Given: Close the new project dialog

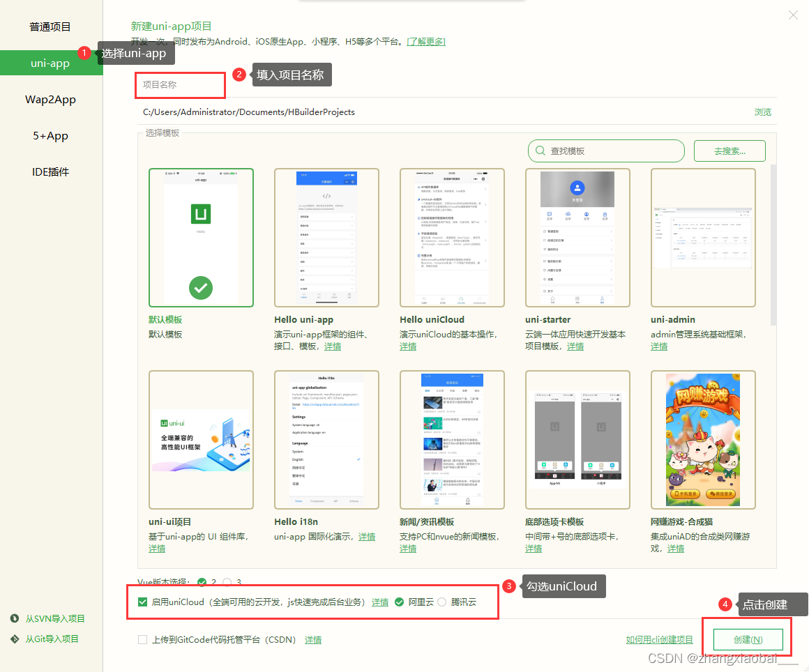Looking at the screenshot, I should (x=793, y=15).
